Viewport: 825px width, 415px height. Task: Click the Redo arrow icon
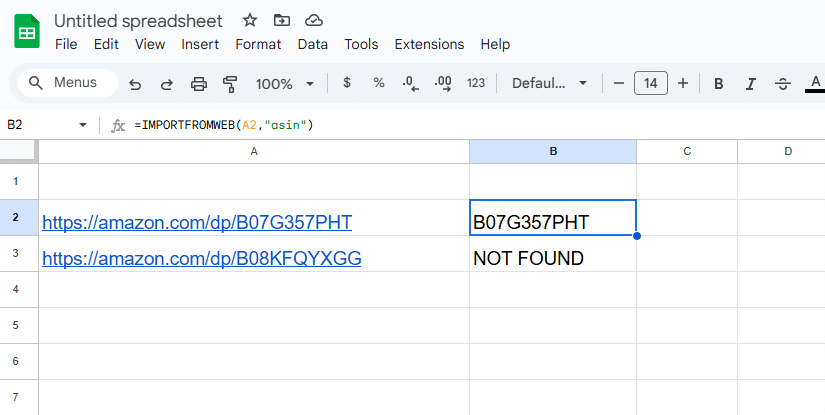[167, 84]
